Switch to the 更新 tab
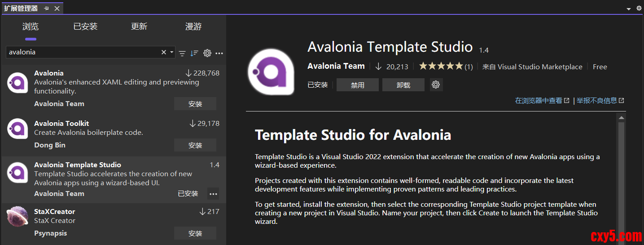Screen dimensions: 644x245 (x=139, y=27)
